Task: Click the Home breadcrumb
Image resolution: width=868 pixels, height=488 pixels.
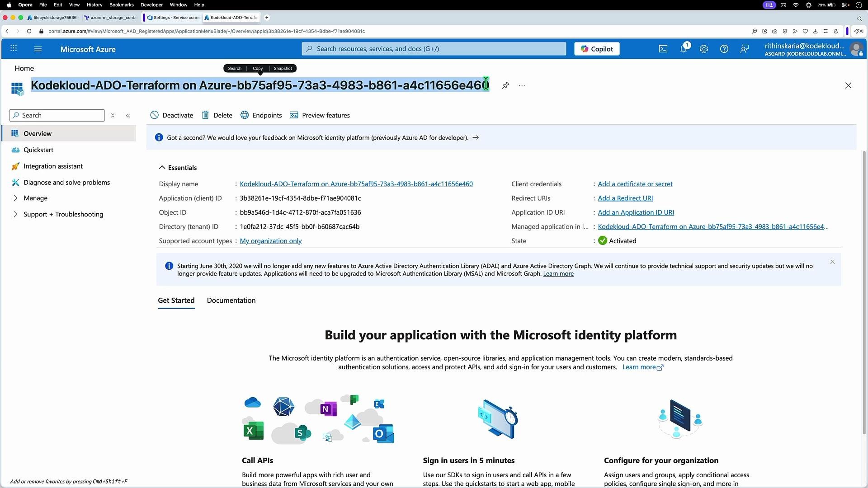Action: 24,68
